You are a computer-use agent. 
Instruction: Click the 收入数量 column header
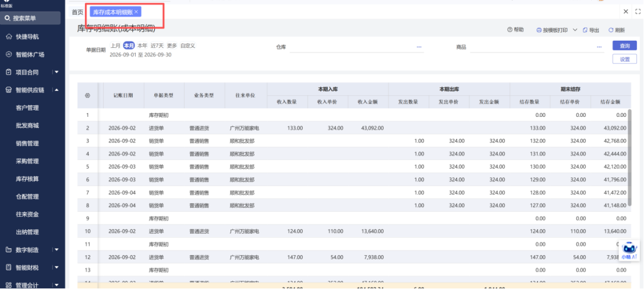click(287, 102)
